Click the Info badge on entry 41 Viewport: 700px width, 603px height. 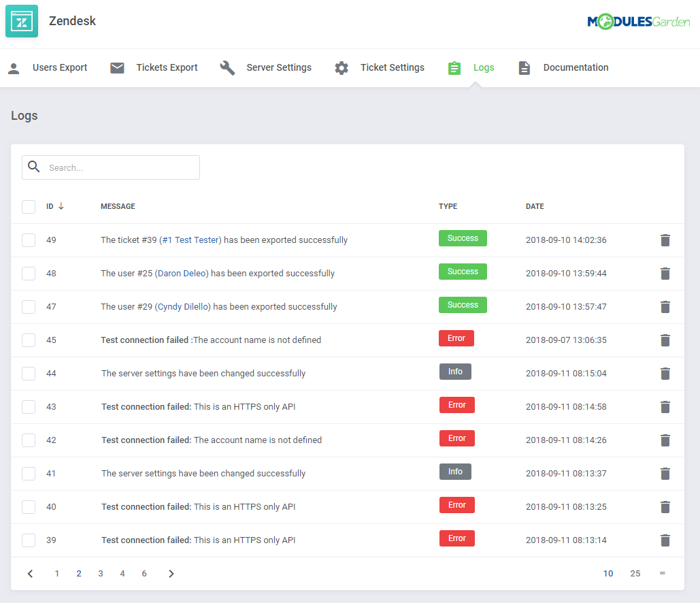coord(455,472)
